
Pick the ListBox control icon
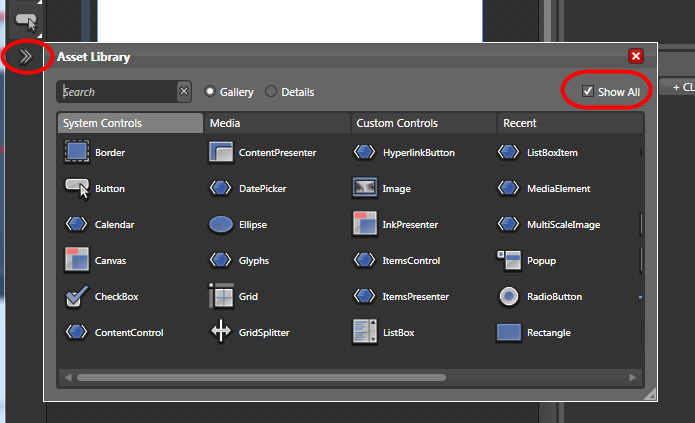coord(365,332)
